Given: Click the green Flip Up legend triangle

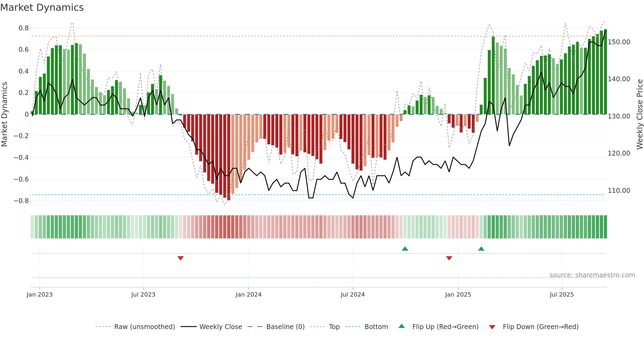Looking at the screenshot, I should (402, 326).
